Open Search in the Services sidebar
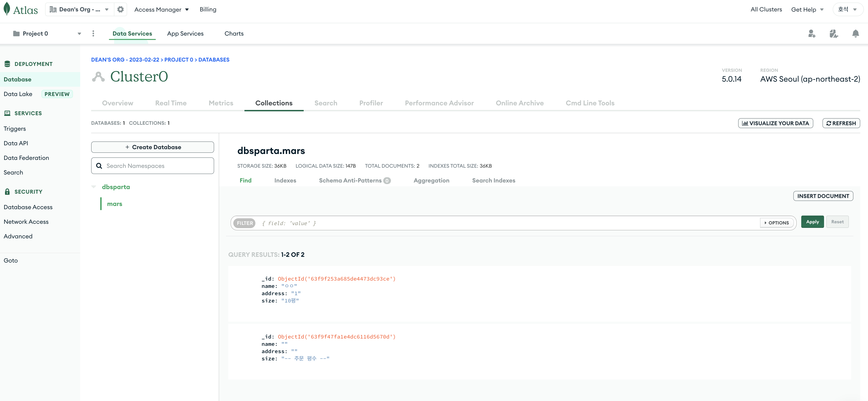This screenshot has width=868, height=401. 13,172
